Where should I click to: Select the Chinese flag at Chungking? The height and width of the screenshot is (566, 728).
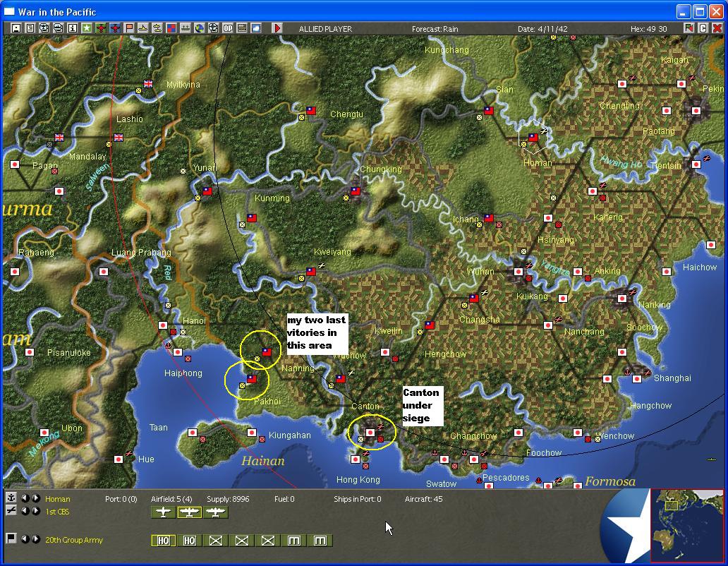click(356, 191)
